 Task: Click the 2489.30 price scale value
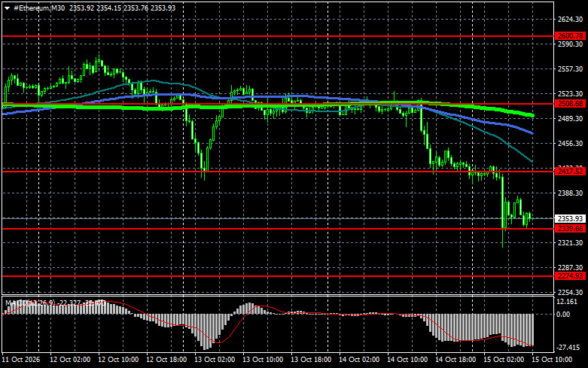click(x=571, y=118)
